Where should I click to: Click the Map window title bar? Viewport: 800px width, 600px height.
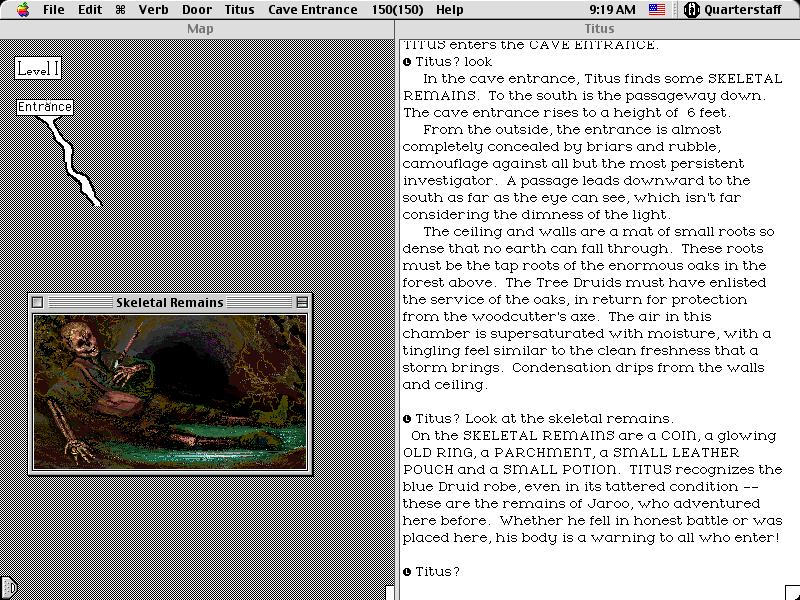pyautogui.click(x=197, y=29)
